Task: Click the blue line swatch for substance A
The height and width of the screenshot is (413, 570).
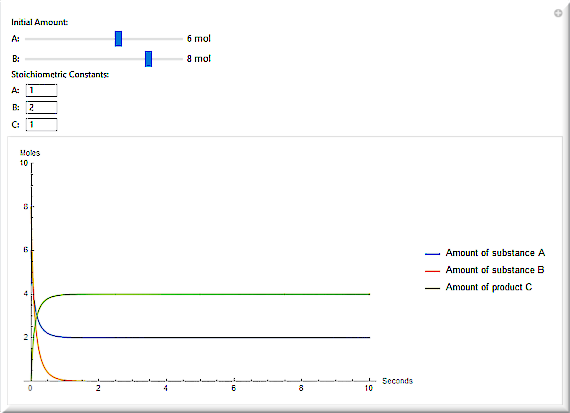Action: pyautogui.click(x=432, y=254)
